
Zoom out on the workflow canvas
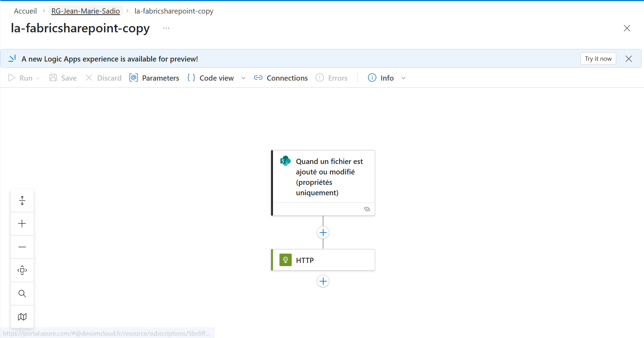(x=22, y=247)
